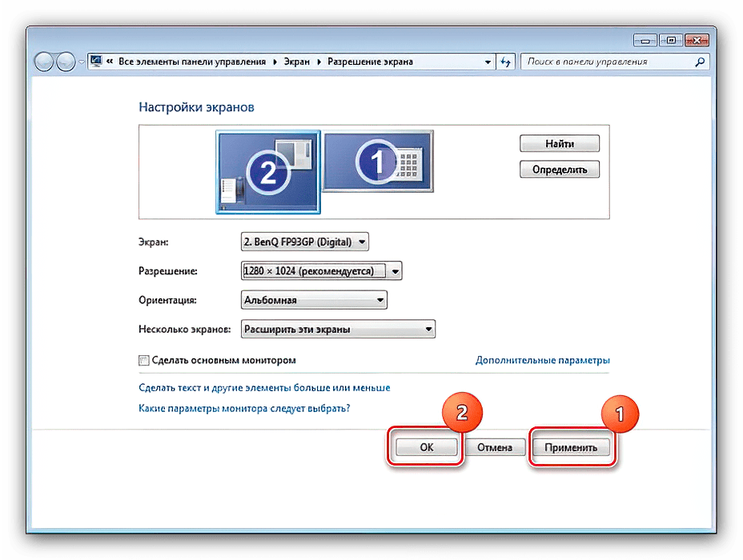The width and height of the screenshot is (743, 560).
Task: Click the Back navigation arrow
Action: [45, 62]
